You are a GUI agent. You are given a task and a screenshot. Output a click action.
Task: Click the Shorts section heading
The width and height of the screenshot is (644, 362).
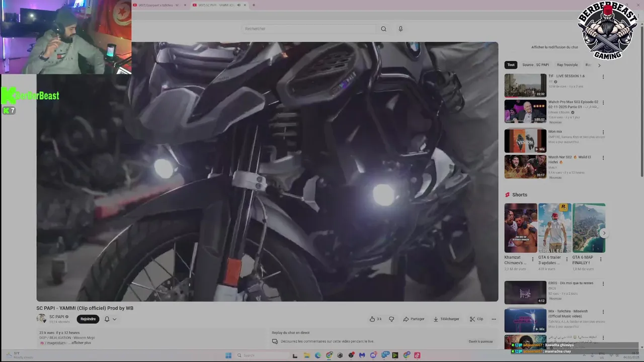(x=520, y=195)
